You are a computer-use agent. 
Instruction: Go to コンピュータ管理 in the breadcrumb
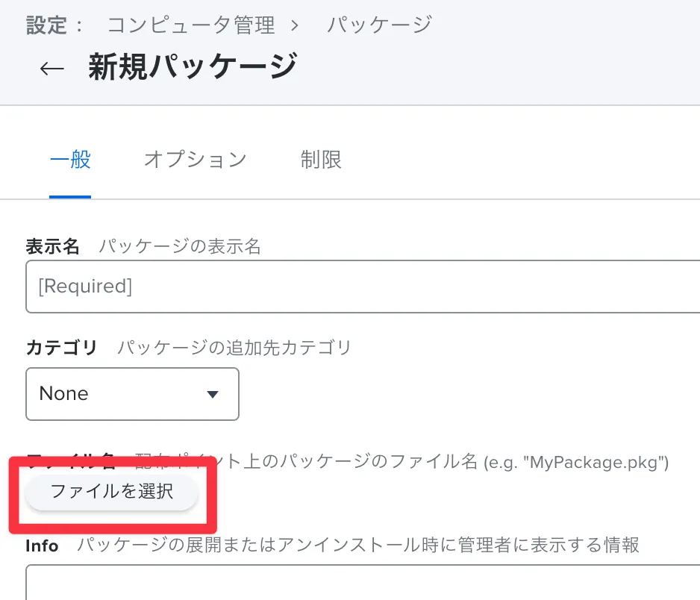(x=191, y=25)
